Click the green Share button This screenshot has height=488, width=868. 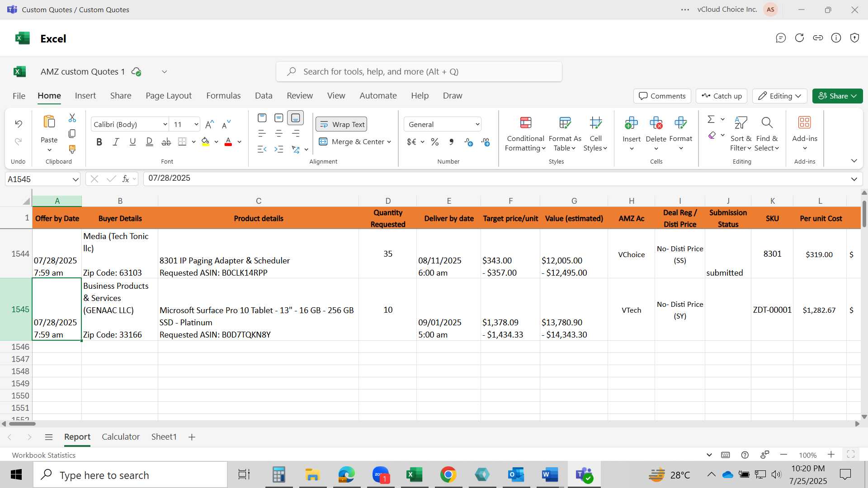click(x=837, y=96)
